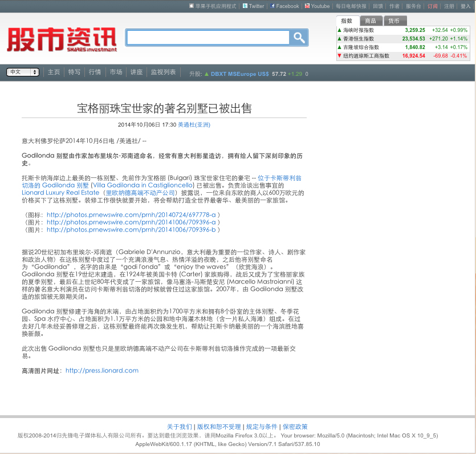The height and width of the screenshot is (454, 476).
Task: Select the 指数 tab
Action: pyautogui.click(x=347, y=21)
